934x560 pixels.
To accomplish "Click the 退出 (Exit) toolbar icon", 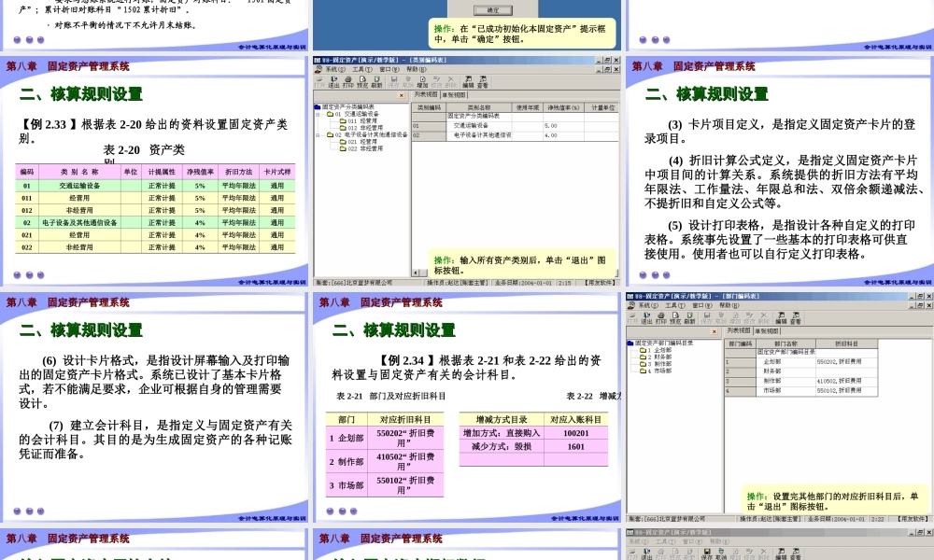I will point(333,82).
